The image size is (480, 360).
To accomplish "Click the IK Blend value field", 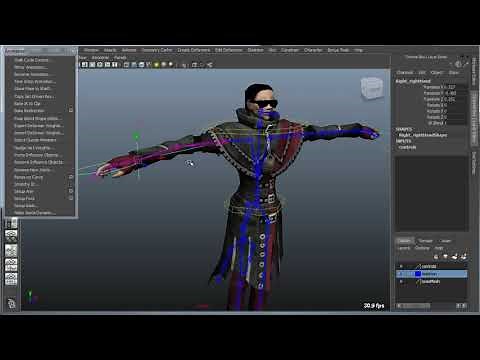I will tap(456, 123).
